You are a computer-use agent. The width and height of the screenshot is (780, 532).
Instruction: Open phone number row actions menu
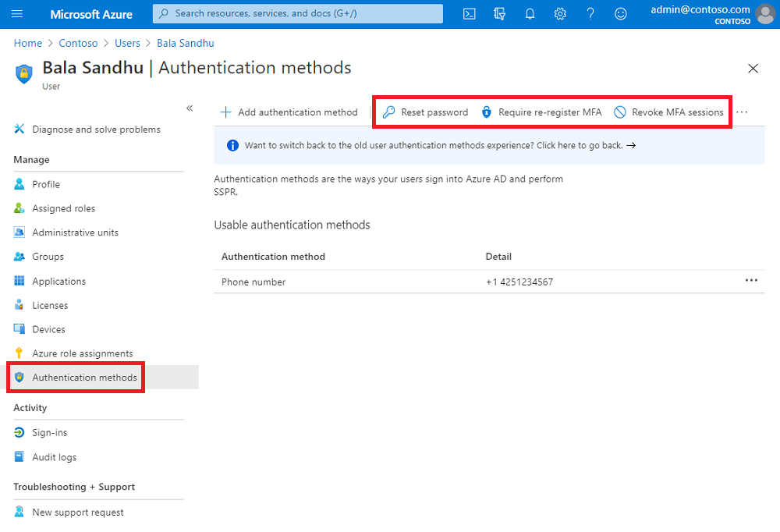coord(751,279)
